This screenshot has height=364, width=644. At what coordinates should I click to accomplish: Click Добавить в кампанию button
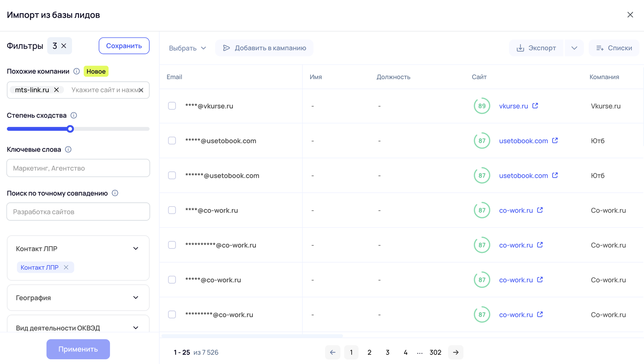point(264,48)
